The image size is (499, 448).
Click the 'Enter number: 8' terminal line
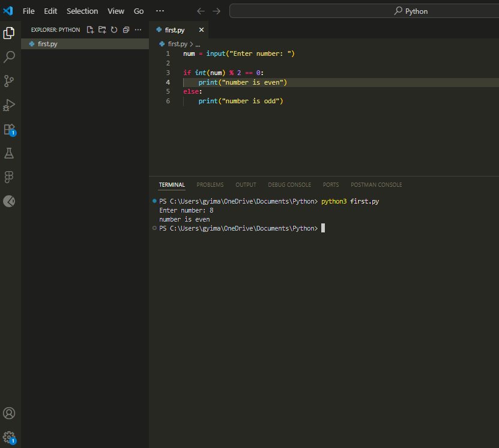[186, 210]
